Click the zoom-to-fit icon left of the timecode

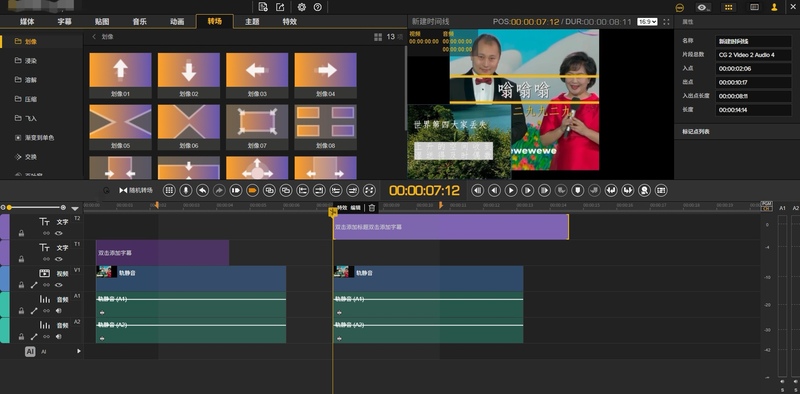click(370, 190)
